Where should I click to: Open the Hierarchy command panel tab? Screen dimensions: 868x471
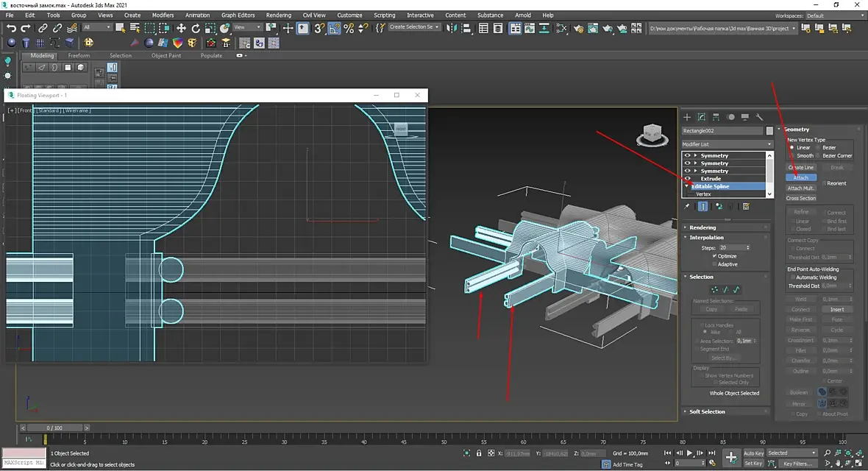pyautogui.click(x=716, y=117)
